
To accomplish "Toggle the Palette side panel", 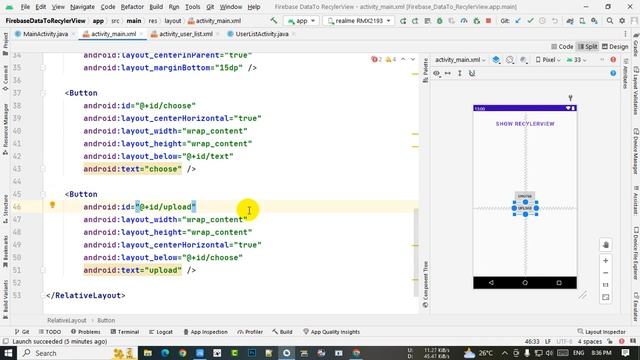I will pos(425,70).
